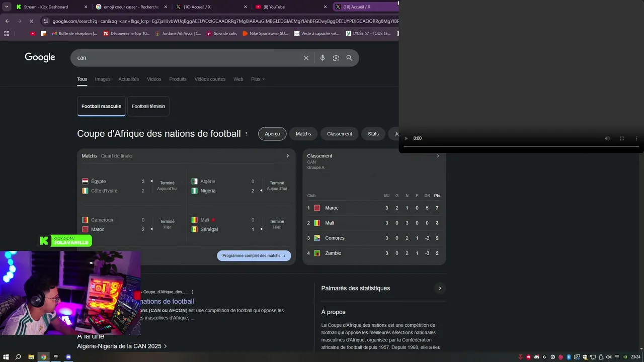
Task: Select the Classement chip
Action: click(x=339, y=134)
